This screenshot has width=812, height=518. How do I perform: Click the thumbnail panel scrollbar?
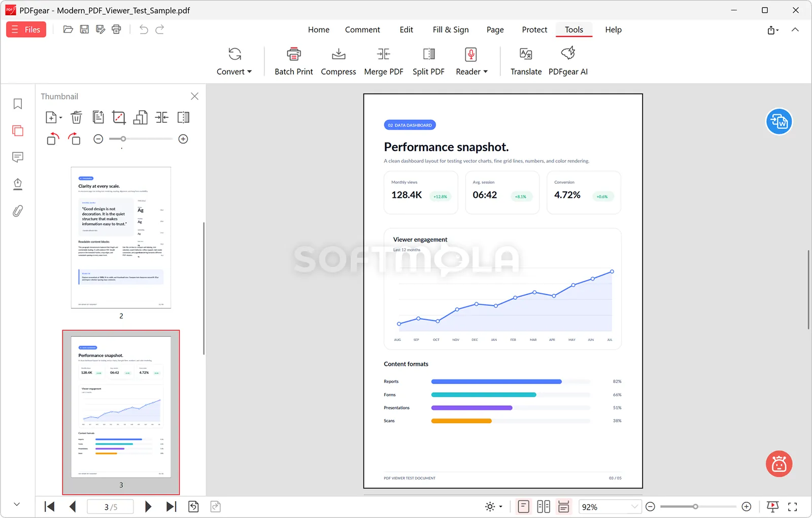coord(204,288)
